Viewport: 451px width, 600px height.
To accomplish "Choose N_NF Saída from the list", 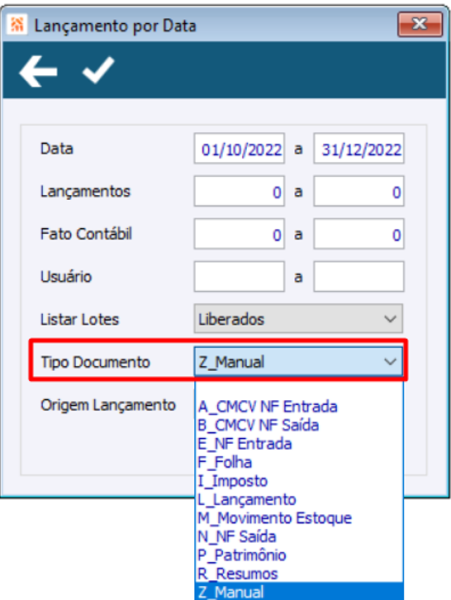I will point(299,537).
